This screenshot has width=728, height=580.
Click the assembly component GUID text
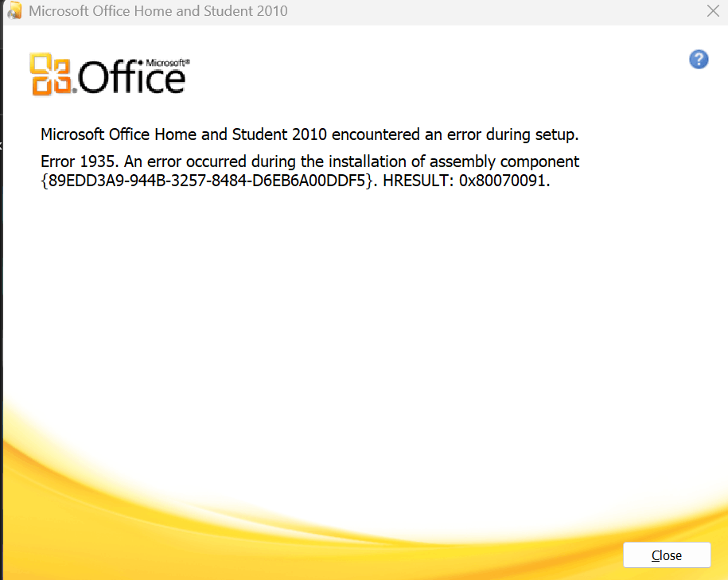point(207,181)
